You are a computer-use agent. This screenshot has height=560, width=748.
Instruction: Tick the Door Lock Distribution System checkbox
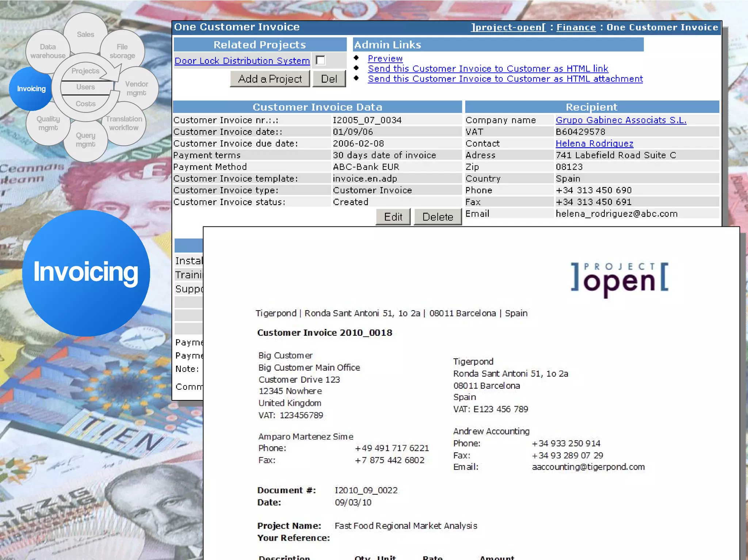[x=321, y=60]
